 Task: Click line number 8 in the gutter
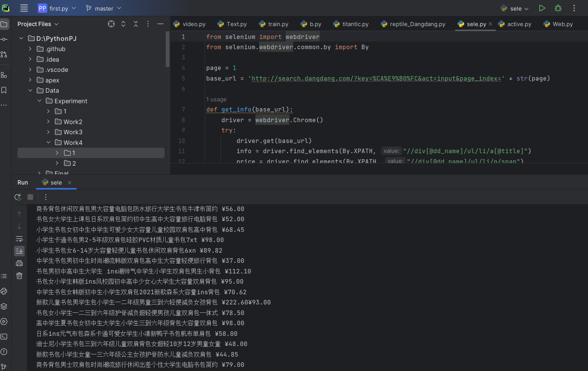click(183, 120)
